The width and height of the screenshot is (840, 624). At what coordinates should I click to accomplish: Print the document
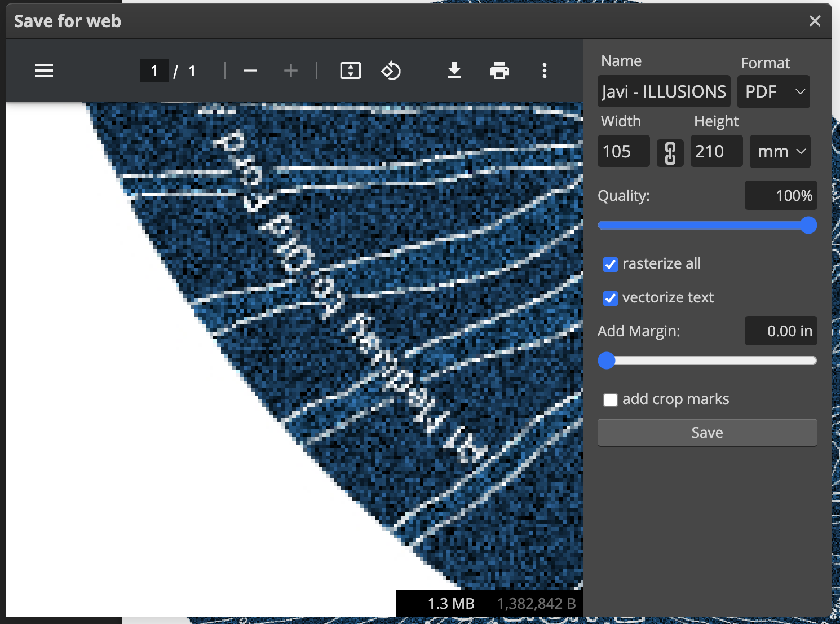[499, 71]
